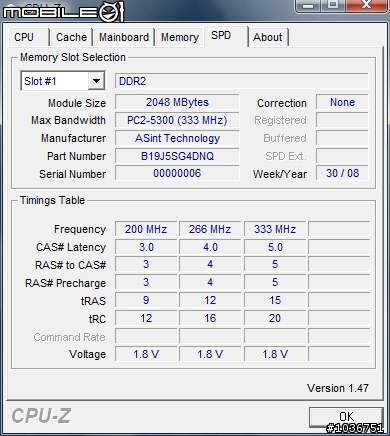Click the Voltage cell under 333 MHz

coord(275,354)
